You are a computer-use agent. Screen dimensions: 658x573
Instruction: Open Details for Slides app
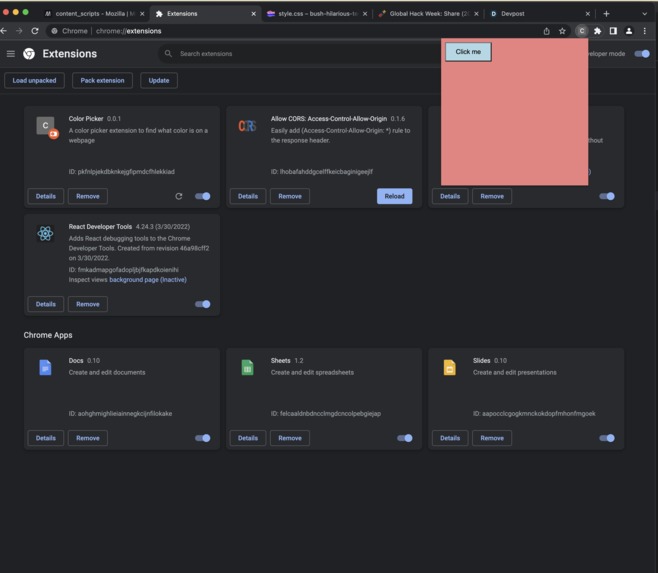click(450, 438)
